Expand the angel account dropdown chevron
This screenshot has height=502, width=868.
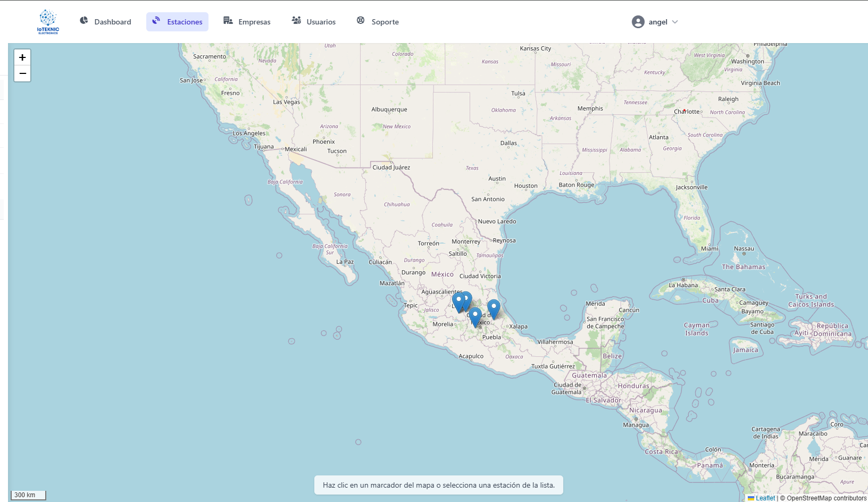coord(675,22)
